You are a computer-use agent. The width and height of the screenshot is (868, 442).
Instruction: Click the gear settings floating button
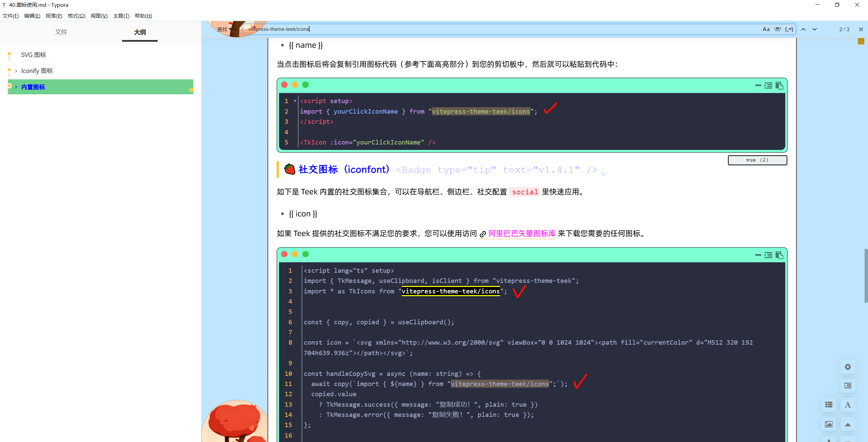coord(848,367)
